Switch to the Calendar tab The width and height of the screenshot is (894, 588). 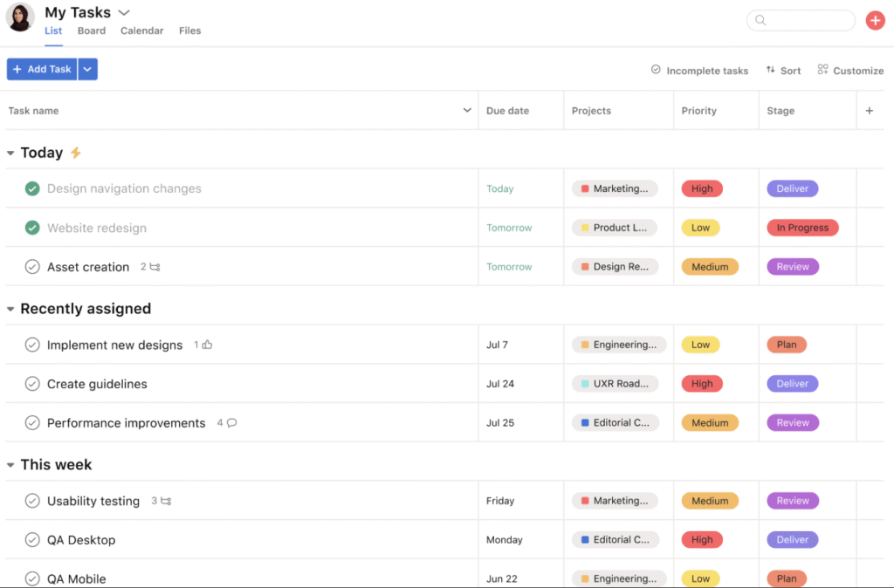pos(141,30)
